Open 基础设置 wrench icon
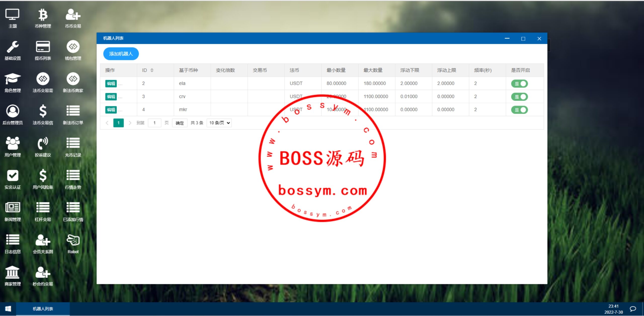This screenshot has height=316, width=644. click(x=13, y=51)
